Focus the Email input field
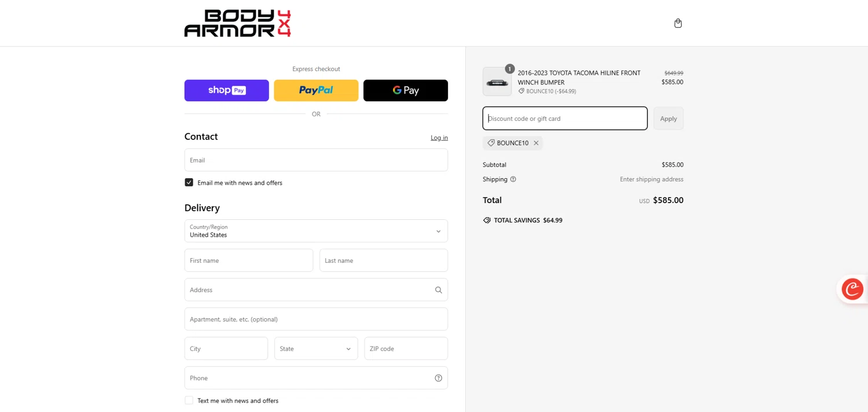The image size is (868, 412). point(316,160)
